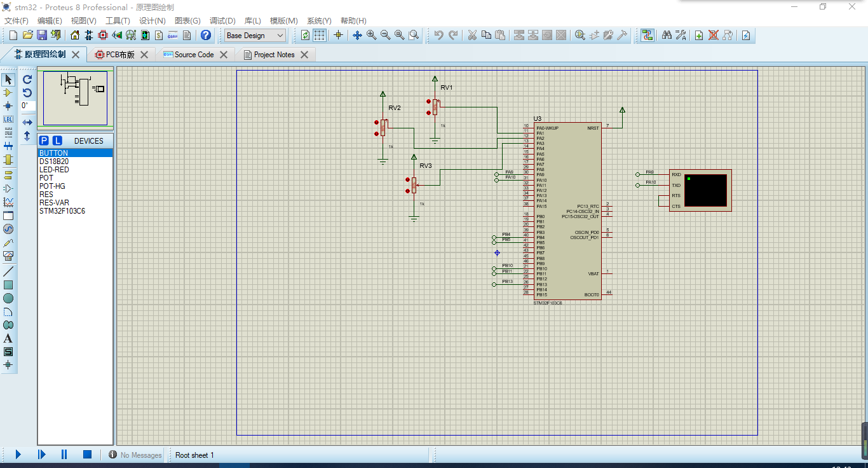868x468 pixels.
Task: Click the rotation angle input field
Action: click(x=28, y=106)
